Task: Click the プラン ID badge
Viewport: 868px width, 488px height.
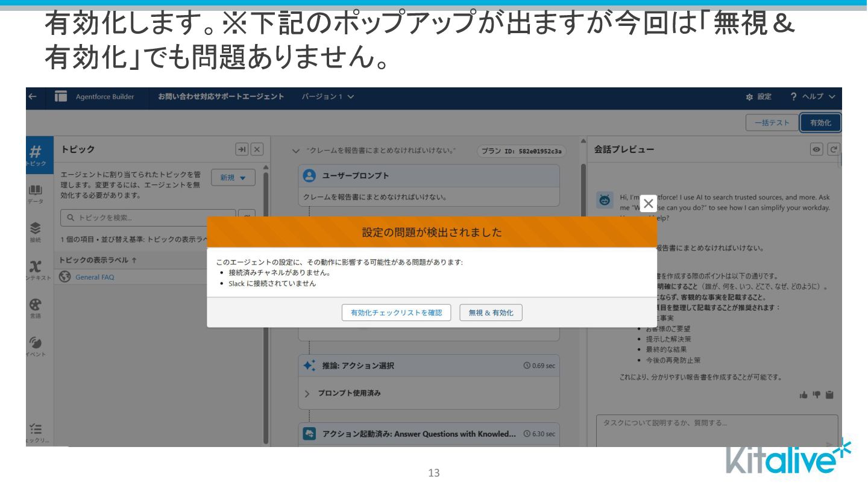Action: (x=521, y=151)
